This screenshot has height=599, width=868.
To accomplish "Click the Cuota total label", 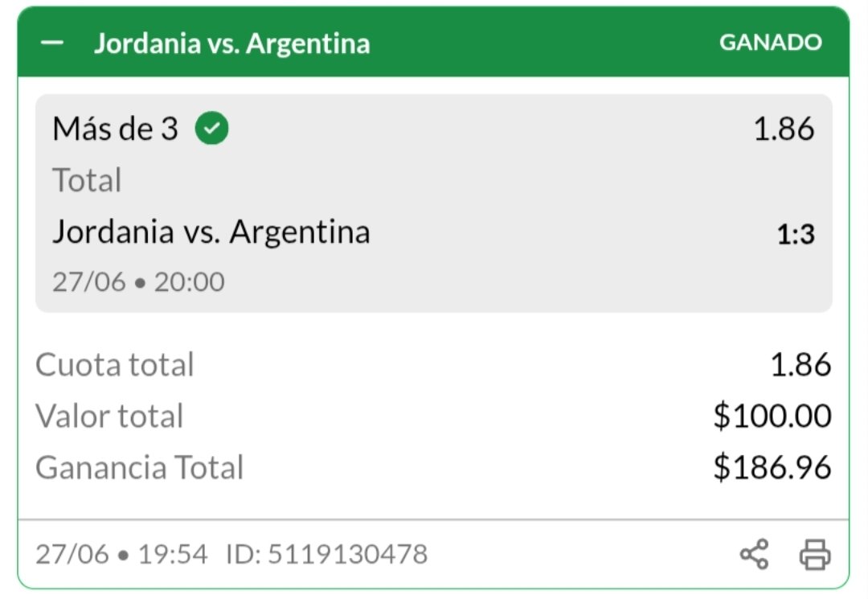I will click(115, 365).
